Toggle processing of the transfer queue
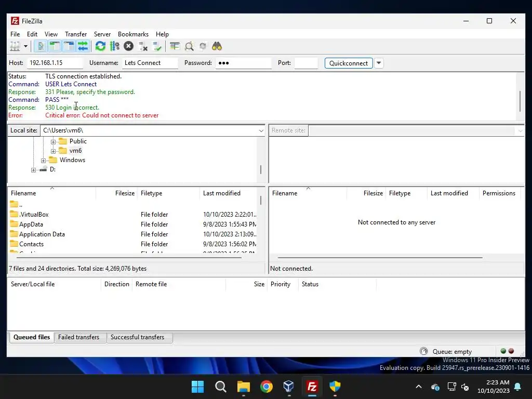532x399 pixels. [115, 46]
